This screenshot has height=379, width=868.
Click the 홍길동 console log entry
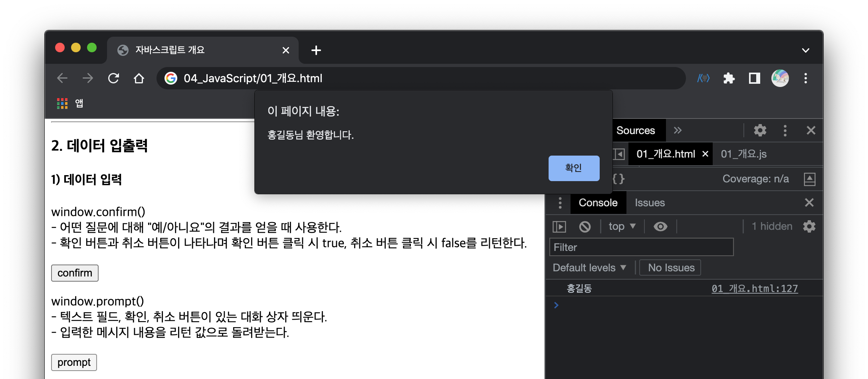579,288
